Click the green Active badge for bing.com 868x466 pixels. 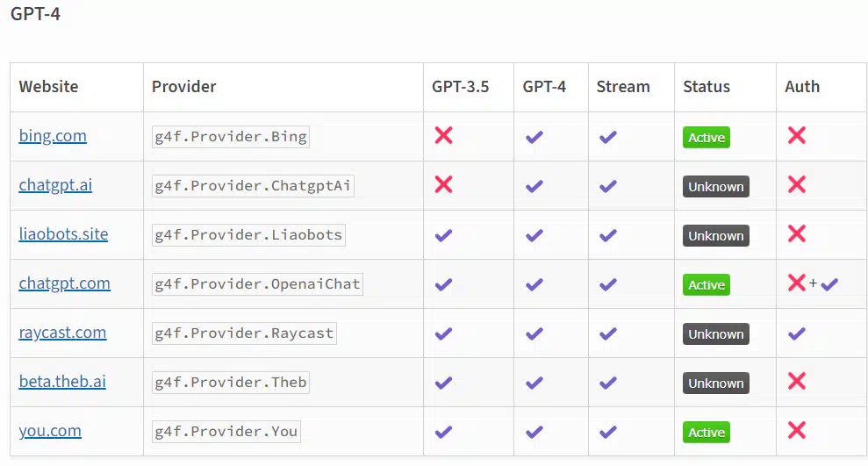click(x=707, y=137)
